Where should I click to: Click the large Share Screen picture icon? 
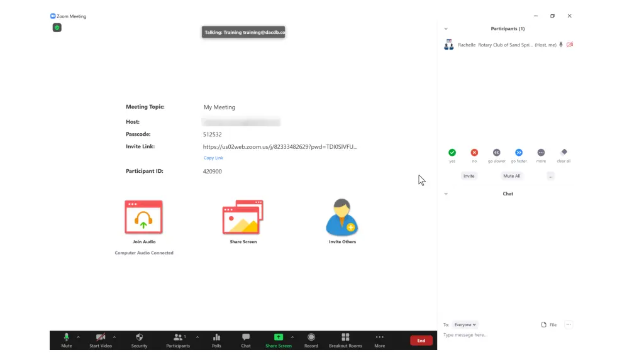(x=243, y=217)
